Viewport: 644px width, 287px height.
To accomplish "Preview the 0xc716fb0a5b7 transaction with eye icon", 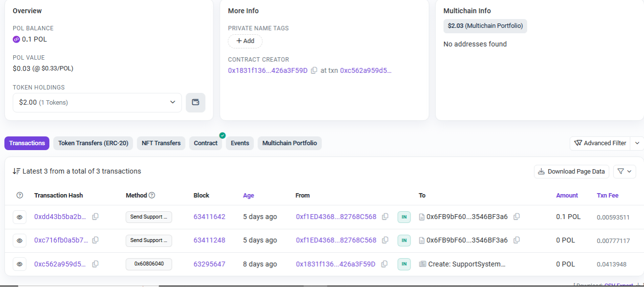I will pyautogui.click(x=20, y=240).
